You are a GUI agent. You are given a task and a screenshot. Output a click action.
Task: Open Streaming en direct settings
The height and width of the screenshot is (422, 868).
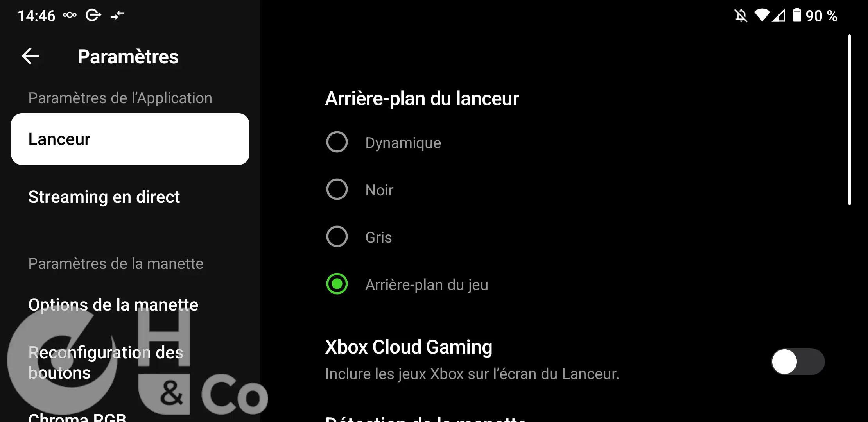(104, 197)
